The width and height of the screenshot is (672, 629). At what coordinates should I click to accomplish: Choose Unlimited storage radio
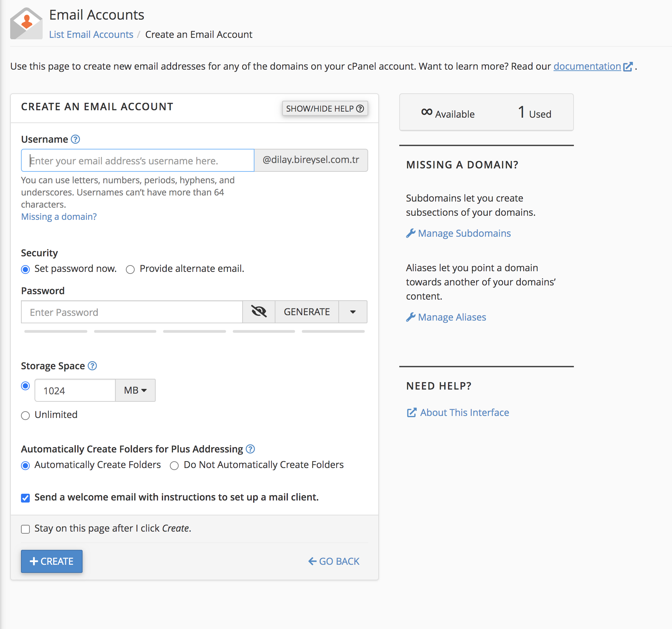tap(25, 415)
